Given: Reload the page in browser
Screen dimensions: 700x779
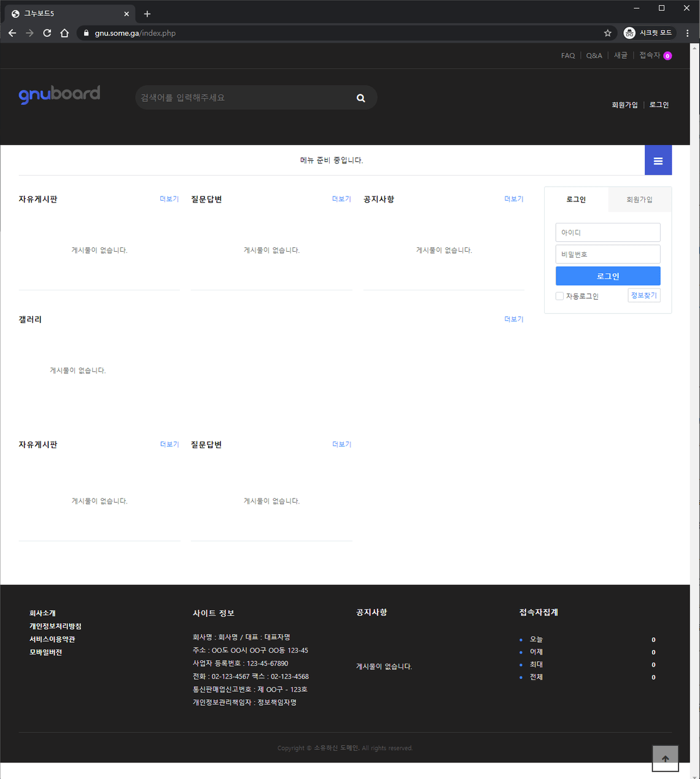Looking at the screenshot, I should [47, 33].
